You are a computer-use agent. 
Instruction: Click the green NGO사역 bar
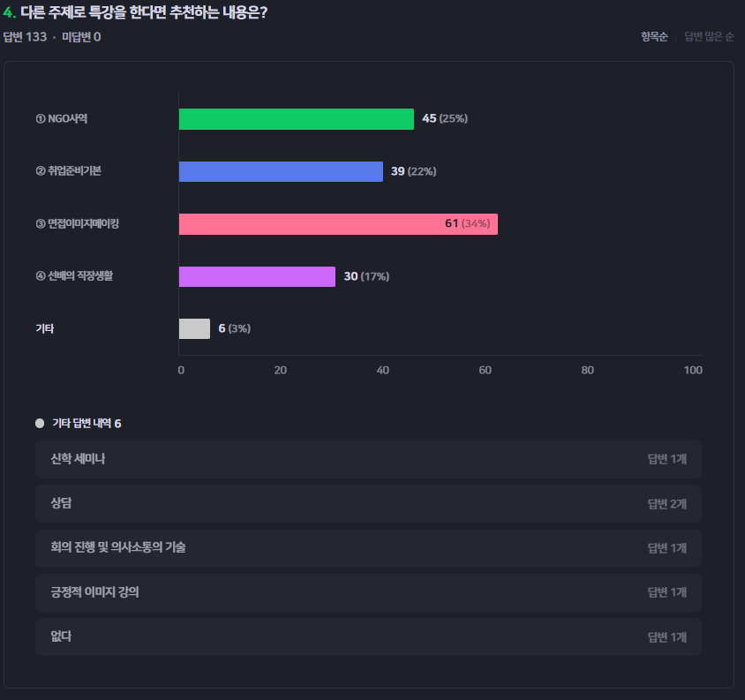click(297, 119)
